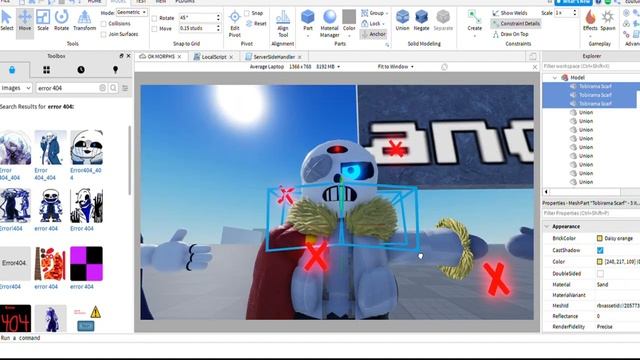
Task: Click the Material value Sand
Action: pos(602,284)
